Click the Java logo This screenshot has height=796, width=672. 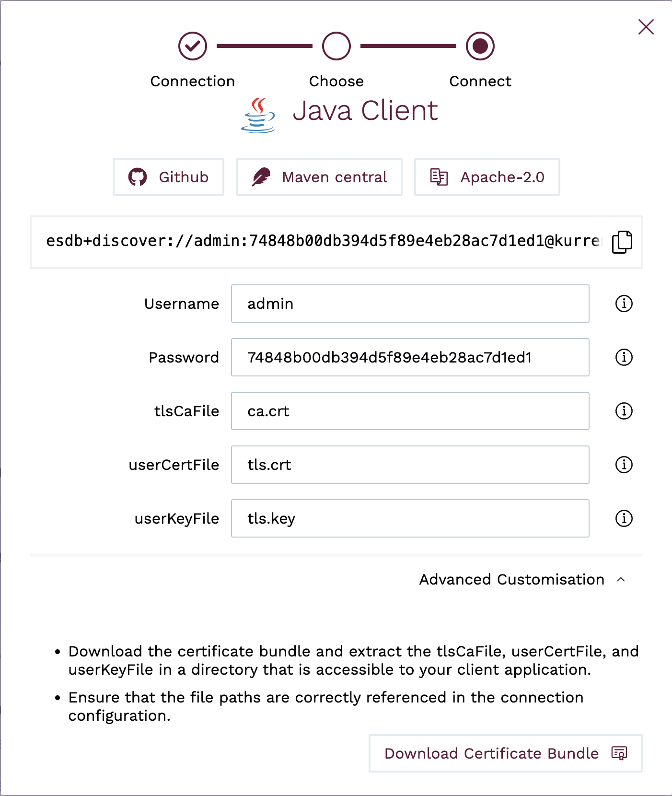coord(258,115)
